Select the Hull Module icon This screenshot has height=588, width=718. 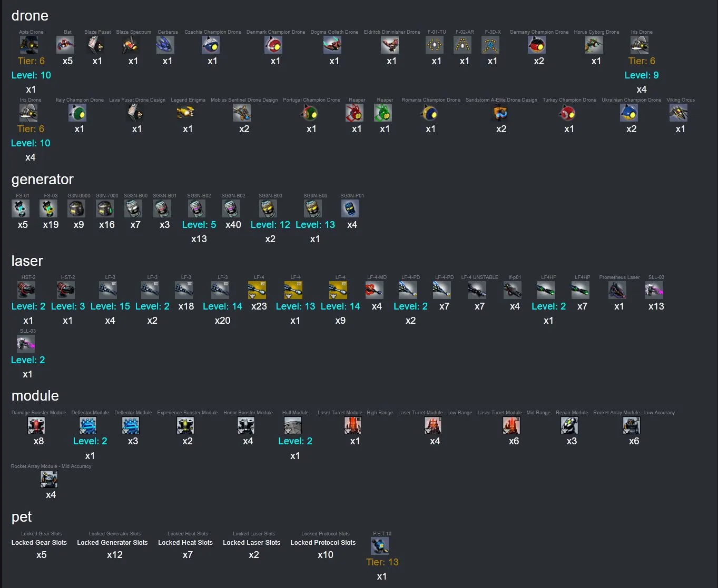tap(293, 425)
